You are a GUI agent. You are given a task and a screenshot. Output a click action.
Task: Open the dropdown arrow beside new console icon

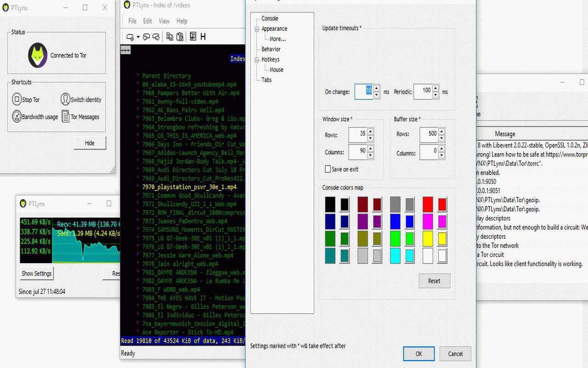tap(138, 37)
